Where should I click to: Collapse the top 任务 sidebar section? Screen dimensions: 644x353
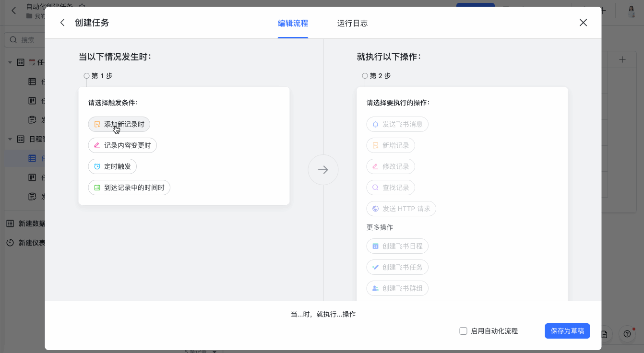10,62
